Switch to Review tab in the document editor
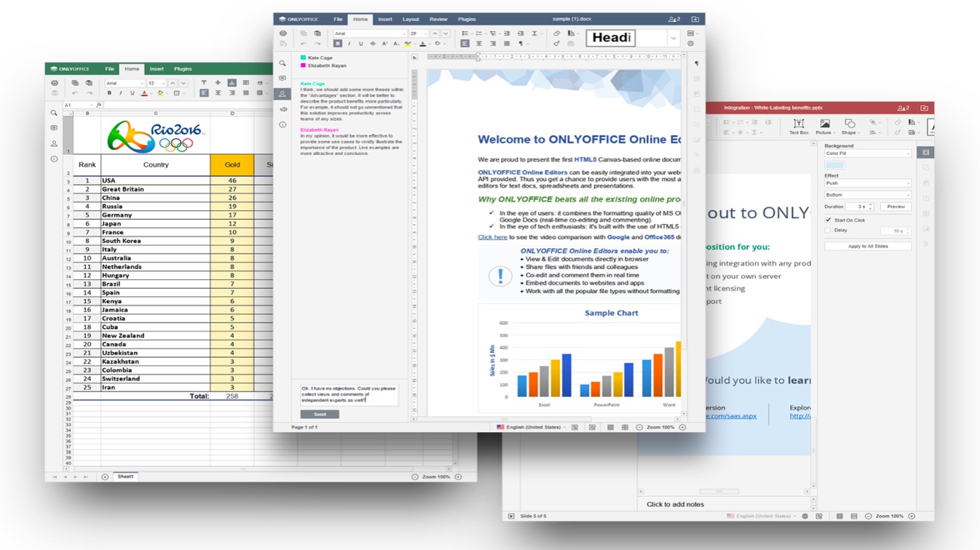Screen dimensions: 980x550 point(438,20)
